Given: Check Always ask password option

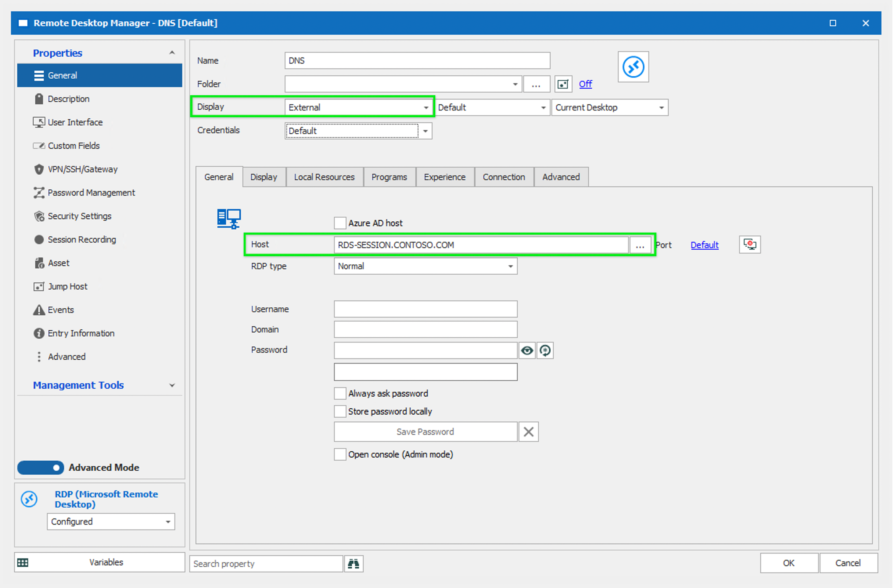Looking at the screenshot, I should click(x=340, y=393).
